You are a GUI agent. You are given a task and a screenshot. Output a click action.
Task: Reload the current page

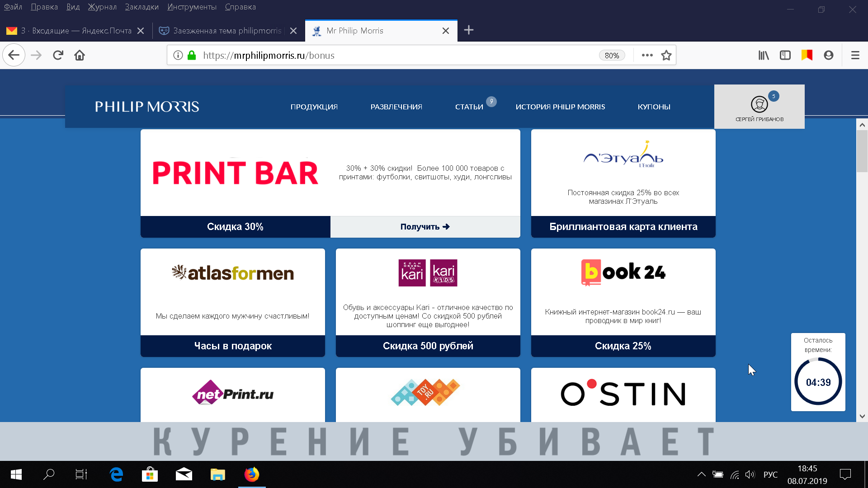click(x=58, y=55)
